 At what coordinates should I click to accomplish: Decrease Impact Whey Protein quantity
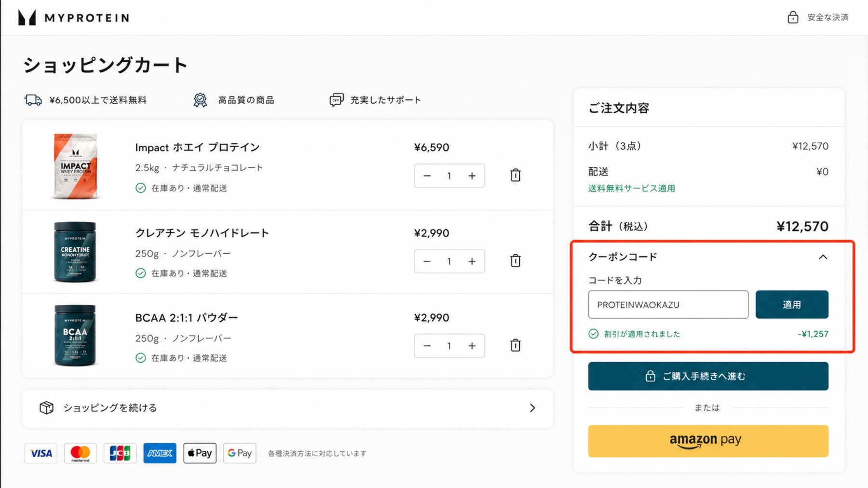point(427,176)
